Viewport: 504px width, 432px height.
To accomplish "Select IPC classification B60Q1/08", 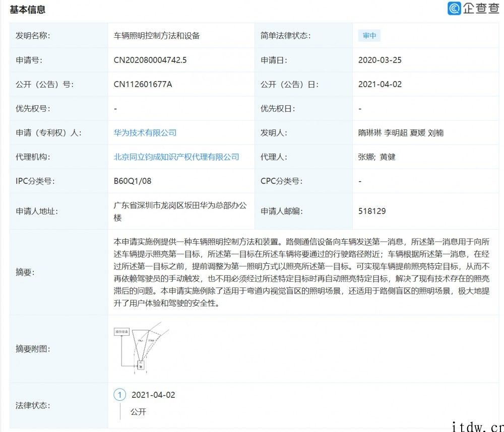I will 133,181.
